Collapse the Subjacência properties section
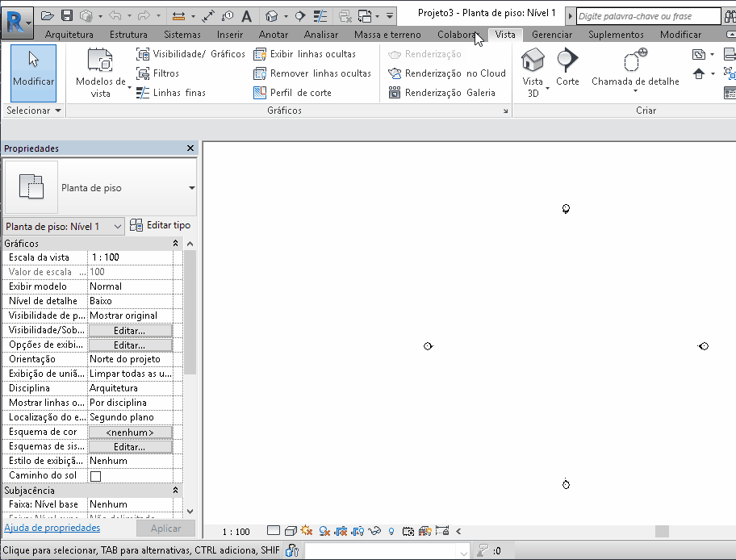Image resolution: width=736 pixels, height=560 pixels. point(176,490)
